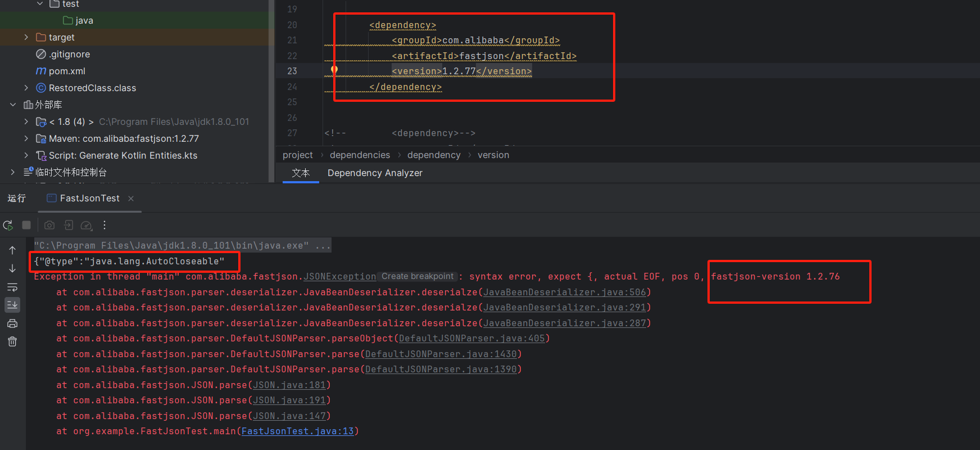Open the three-dot more actions menu
This screenshot has width=980, height=450.
[105, 225]
